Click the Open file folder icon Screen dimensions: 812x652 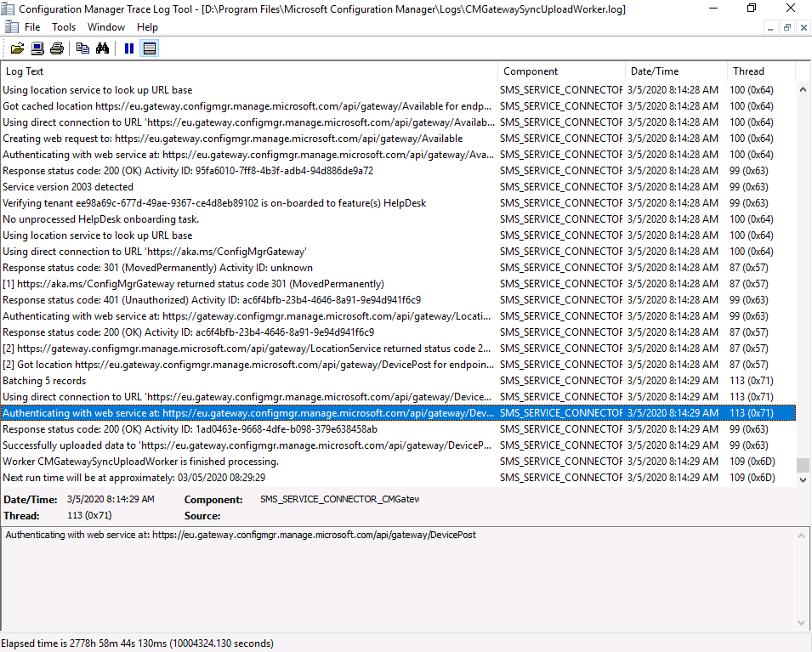pos(17,48)
